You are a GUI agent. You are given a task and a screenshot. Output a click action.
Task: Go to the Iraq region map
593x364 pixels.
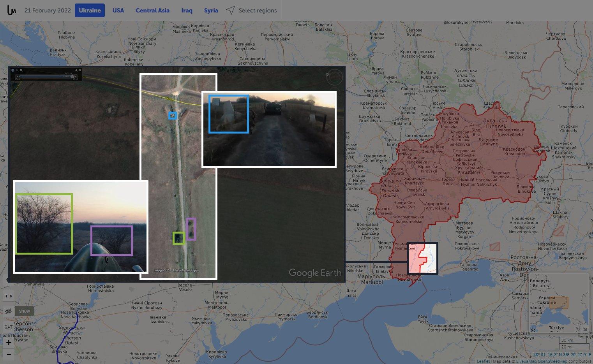pyautogui.click(x=187, y=11)
